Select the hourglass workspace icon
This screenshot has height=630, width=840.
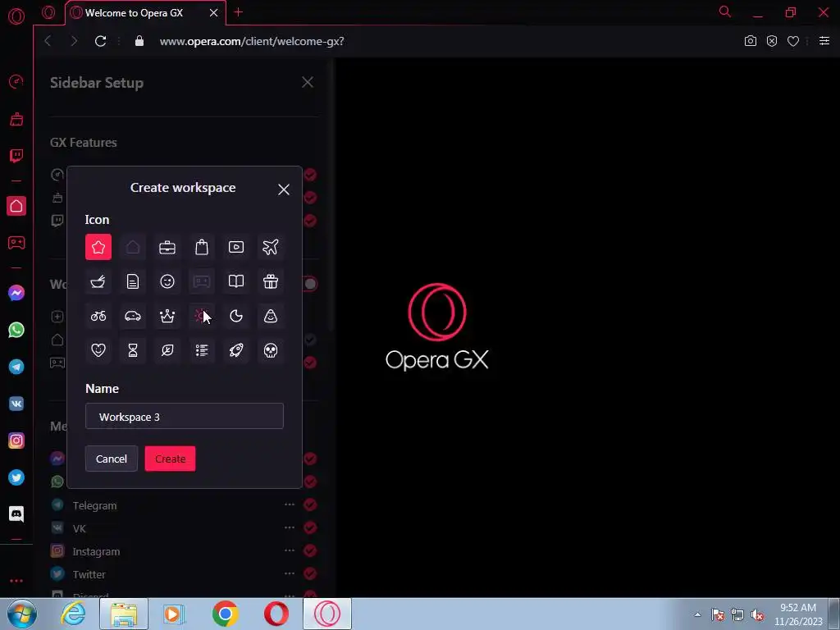coord(133,350)
